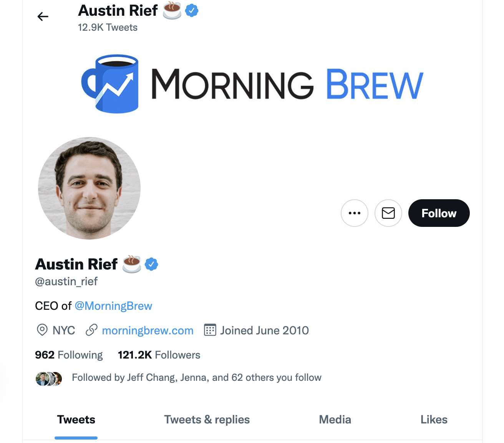Click the verified badge in the top header
504x443 pixels.
[192, 11]
